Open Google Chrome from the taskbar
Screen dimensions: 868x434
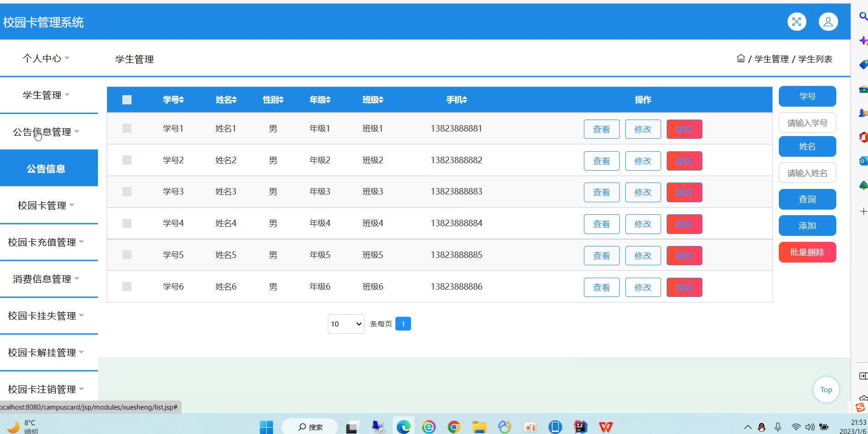point(454,427)
